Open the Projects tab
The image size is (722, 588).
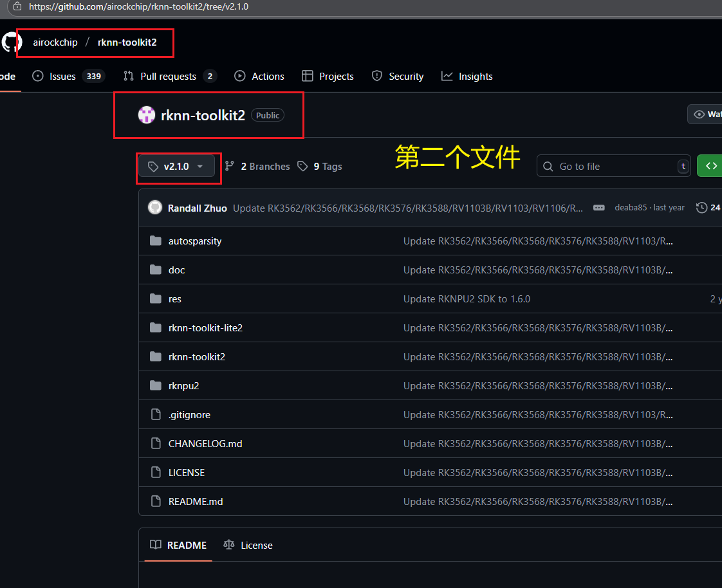[328, 77]
